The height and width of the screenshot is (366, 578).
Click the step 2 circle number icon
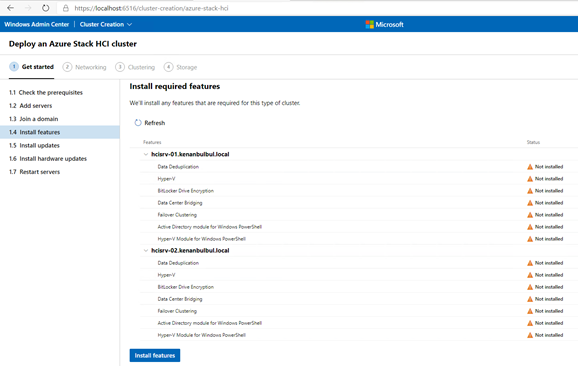67,67
